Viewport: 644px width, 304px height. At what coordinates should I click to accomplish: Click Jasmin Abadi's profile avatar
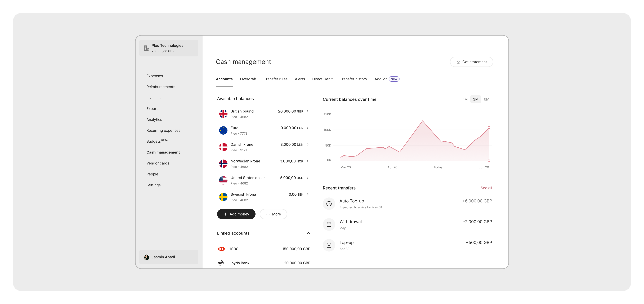[146, 257]
